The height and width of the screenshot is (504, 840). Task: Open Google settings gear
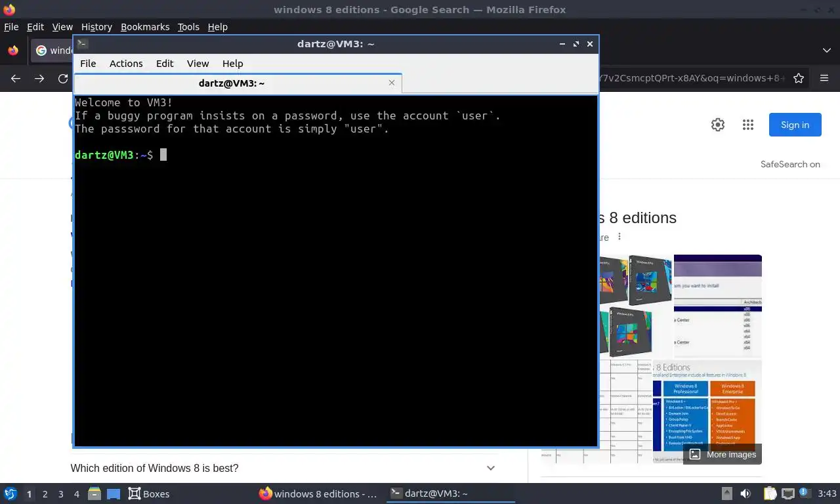pos(718,125)
